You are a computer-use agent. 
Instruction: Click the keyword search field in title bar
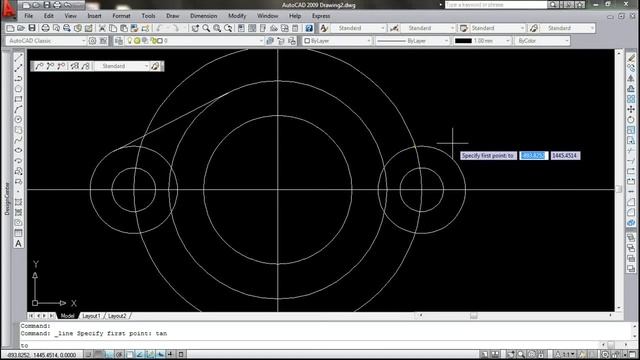(x=496, y=4)
